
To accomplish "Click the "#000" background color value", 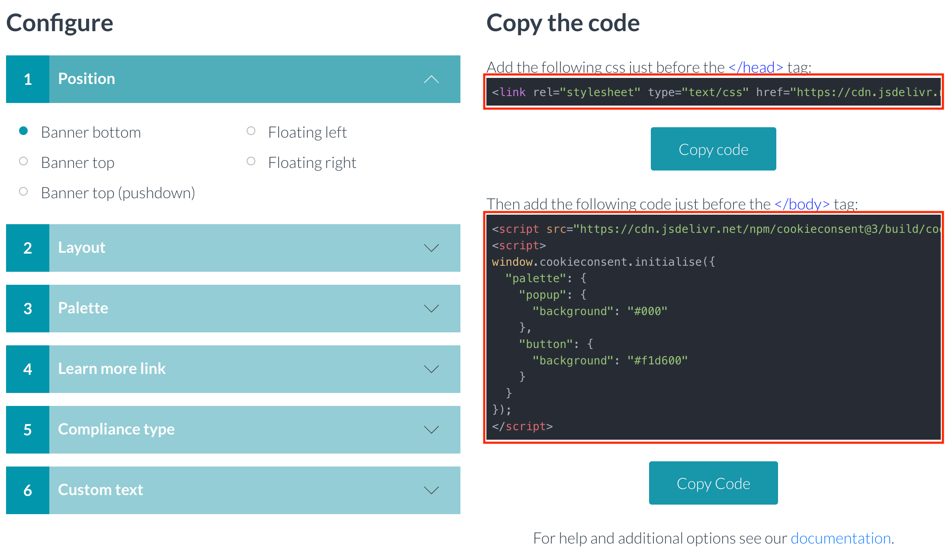I will 647,311.
